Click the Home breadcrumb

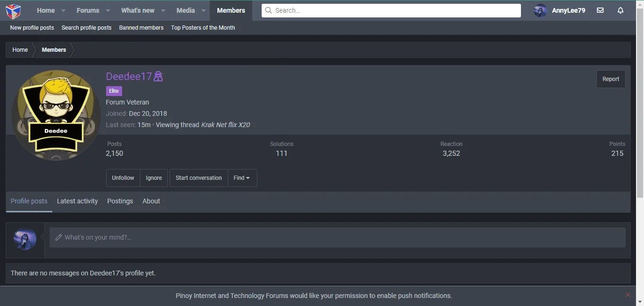pyautogui.click(x=20, y=50)
